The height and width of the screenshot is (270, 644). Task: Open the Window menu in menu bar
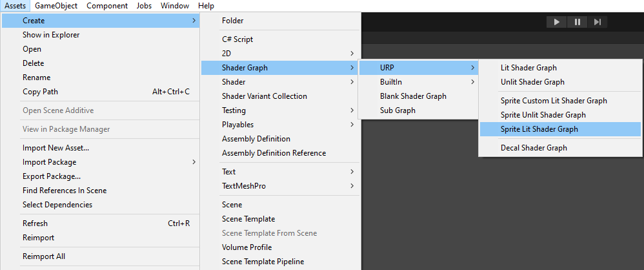[174, 6]
